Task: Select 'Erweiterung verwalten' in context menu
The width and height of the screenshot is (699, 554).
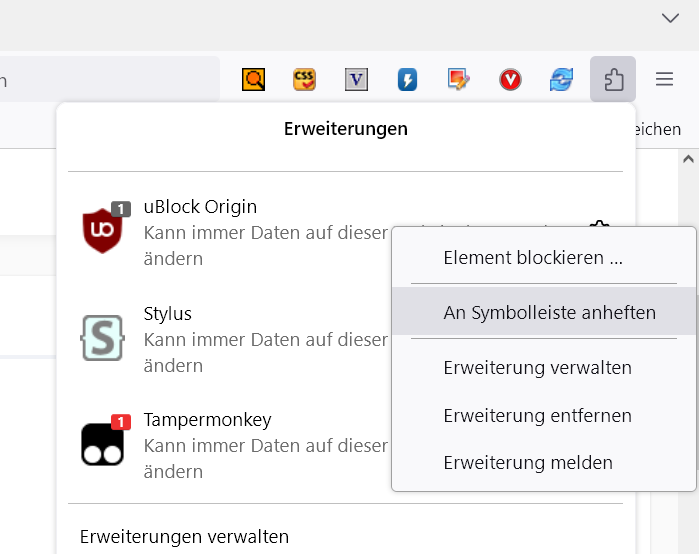Action: click(537, 368)
